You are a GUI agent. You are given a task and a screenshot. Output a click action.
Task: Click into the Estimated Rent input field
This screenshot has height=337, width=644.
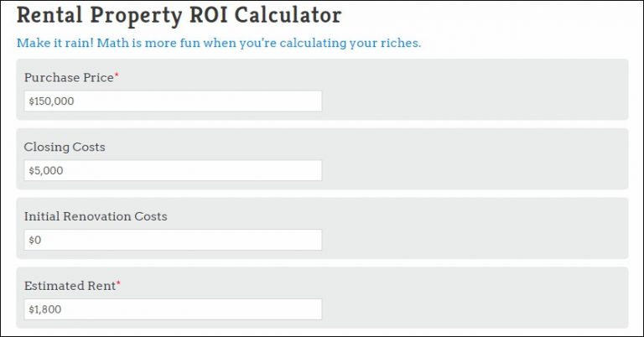click(173, 309)
